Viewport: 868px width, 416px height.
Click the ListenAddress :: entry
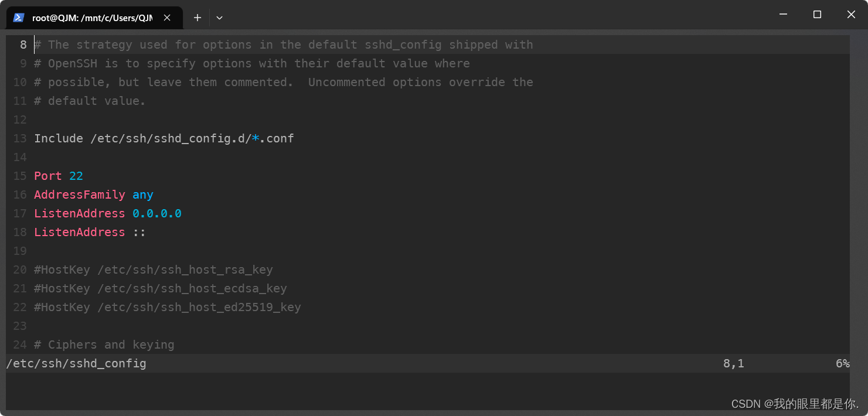pyautogui.click(x=88, y=232)
